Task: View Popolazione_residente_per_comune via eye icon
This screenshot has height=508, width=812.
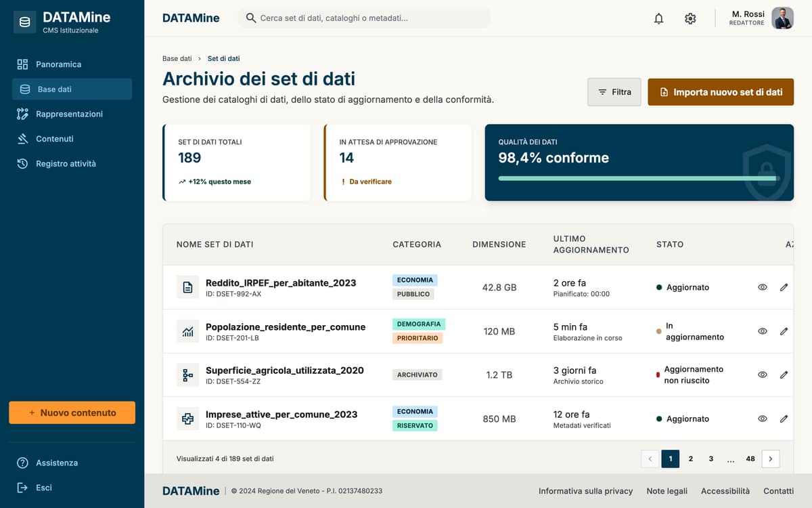Action: click(763, 331)
